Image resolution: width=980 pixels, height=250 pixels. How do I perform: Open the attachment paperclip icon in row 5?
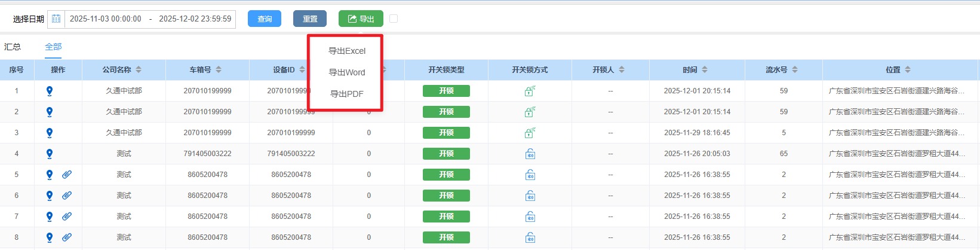67,175
